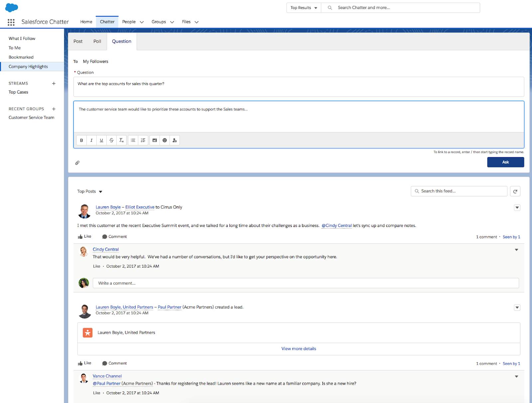Click in the Search this feed field
This screenshot has height=403, width=532.
459,191
